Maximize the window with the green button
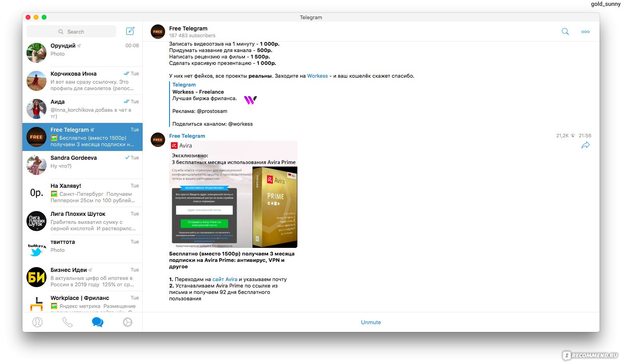622x364 pixels. [x=44, y=17]
